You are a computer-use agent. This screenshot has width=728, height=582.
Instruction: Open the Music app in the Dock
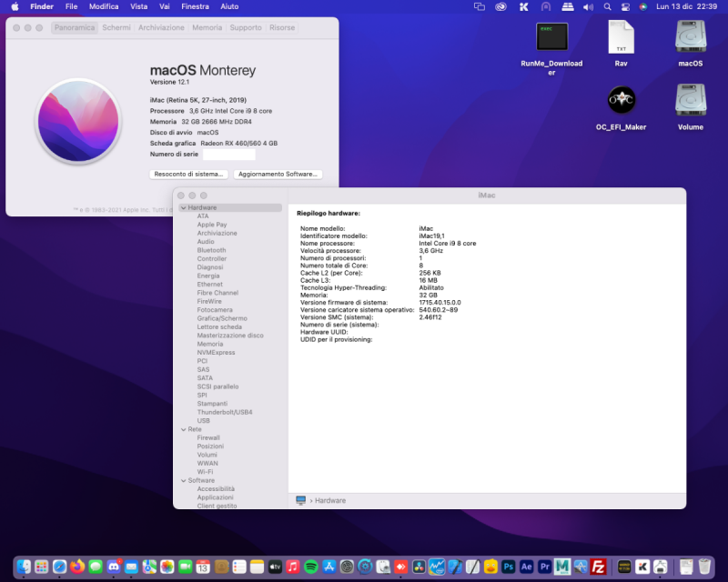tap(293, 567)
